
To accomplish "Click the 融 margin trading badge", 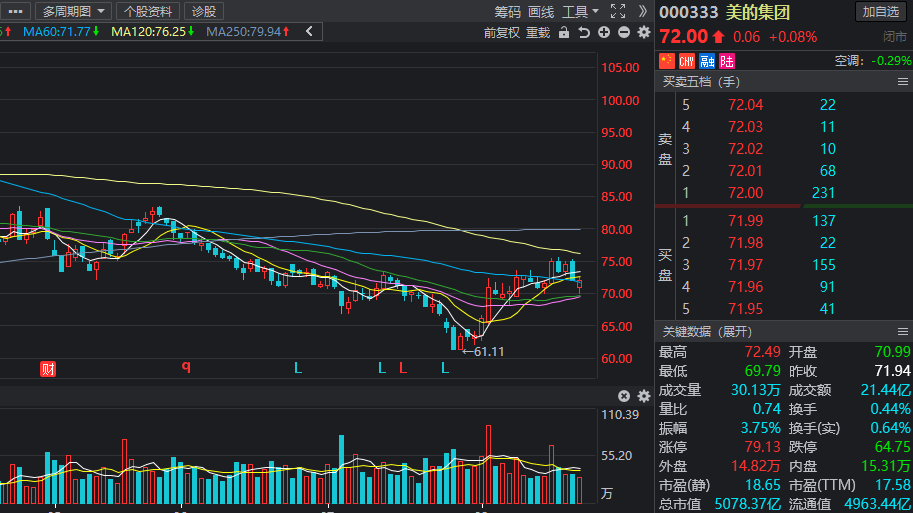I will pos(706,61).
